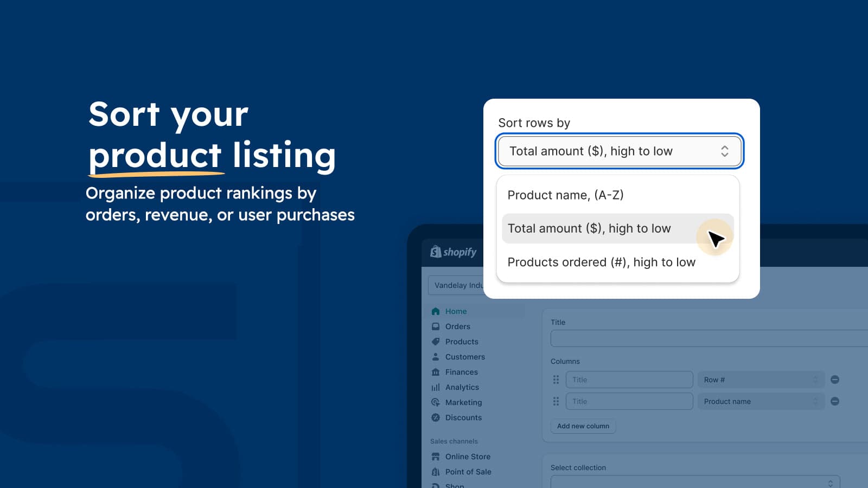868x488 pixels.
Task: Click the Discounts percent badge icon
Action: (x=435, y=418)
